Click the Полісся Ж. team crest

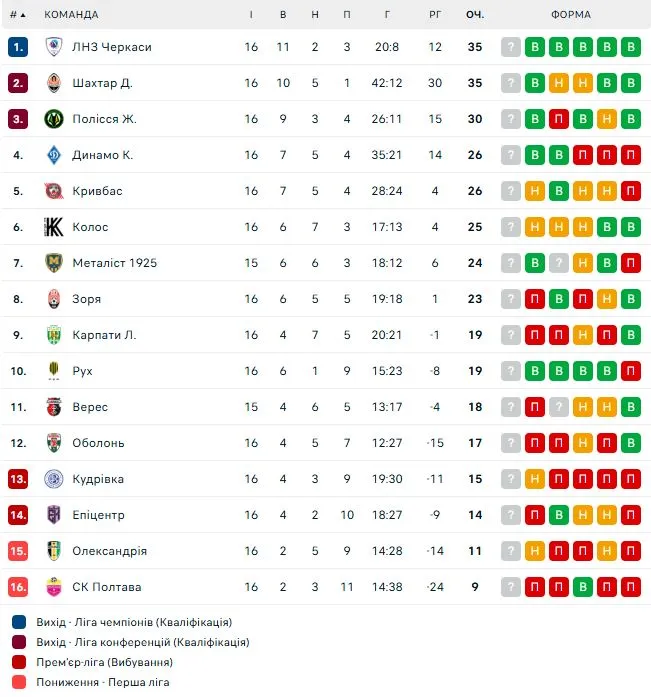coord(54,119)
